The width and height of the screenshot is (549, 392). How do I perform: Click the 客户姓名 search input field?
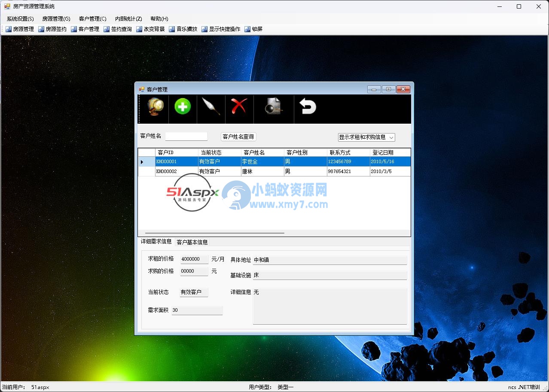click(x=186, y=136)
